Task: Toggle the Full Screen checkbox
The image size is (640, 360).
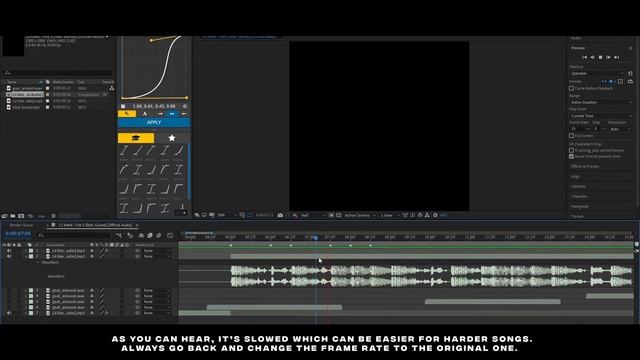Action: 571,136
